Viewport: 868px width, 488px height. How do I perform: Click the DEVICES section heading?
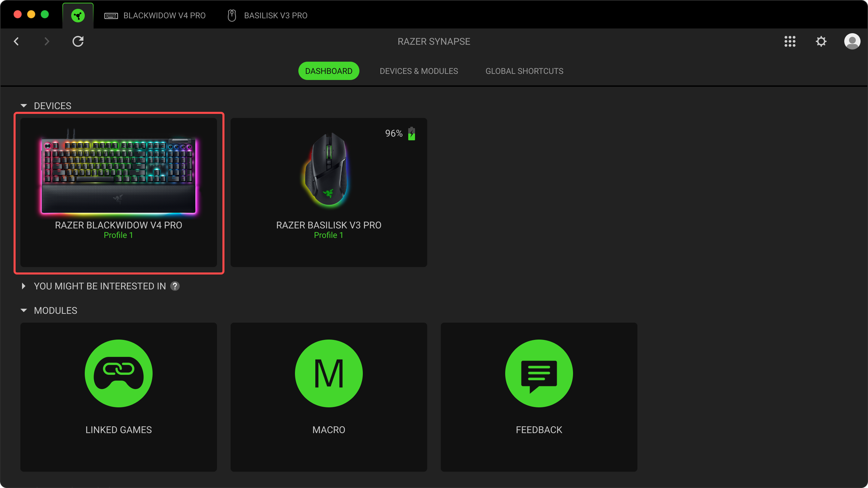(53, 106)
